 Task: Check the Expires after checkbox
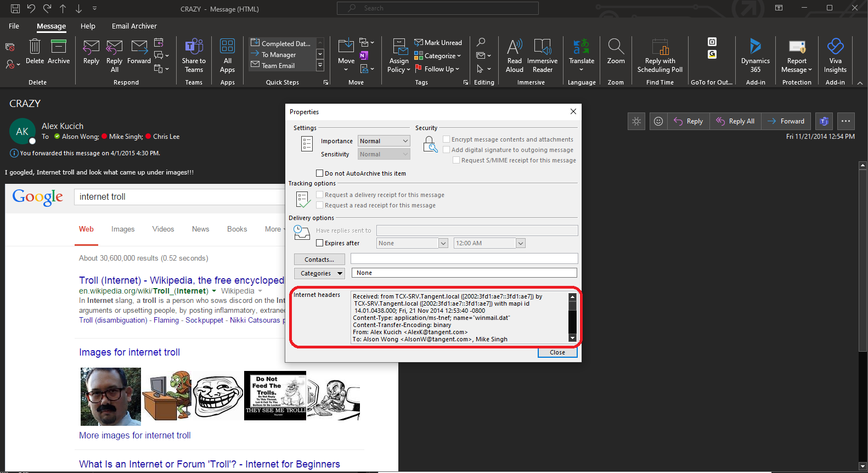(320, 243)
